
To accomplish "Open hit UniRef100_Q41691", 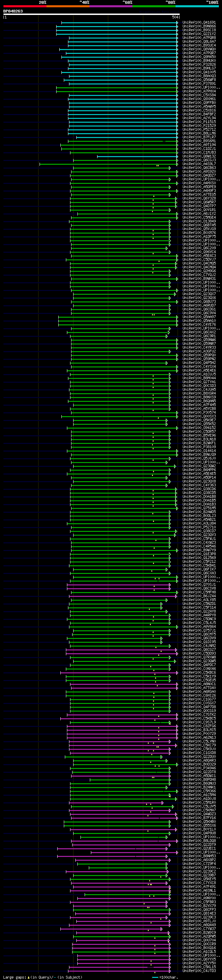I will (x=199, y=23).
